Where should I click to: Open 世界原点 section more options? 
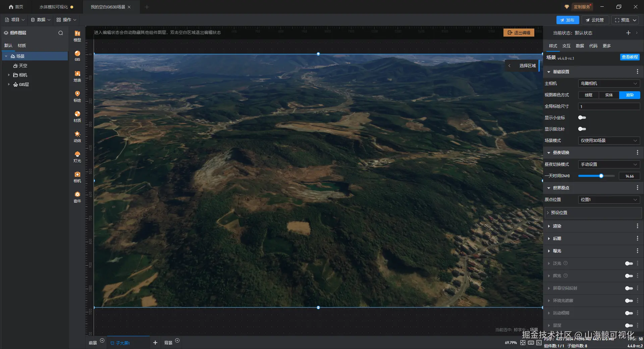click(637, 188)
